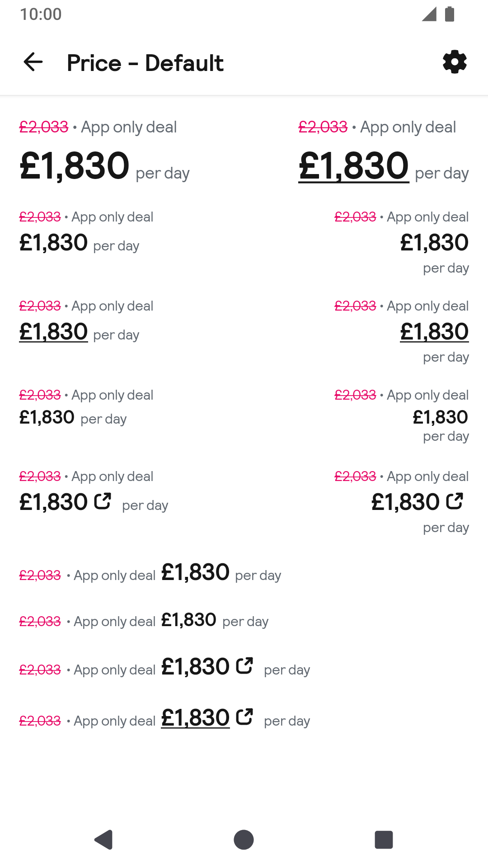Screen dimensions: 488x868
Task: Open settings via the gear icon
Action: [455, 62]
